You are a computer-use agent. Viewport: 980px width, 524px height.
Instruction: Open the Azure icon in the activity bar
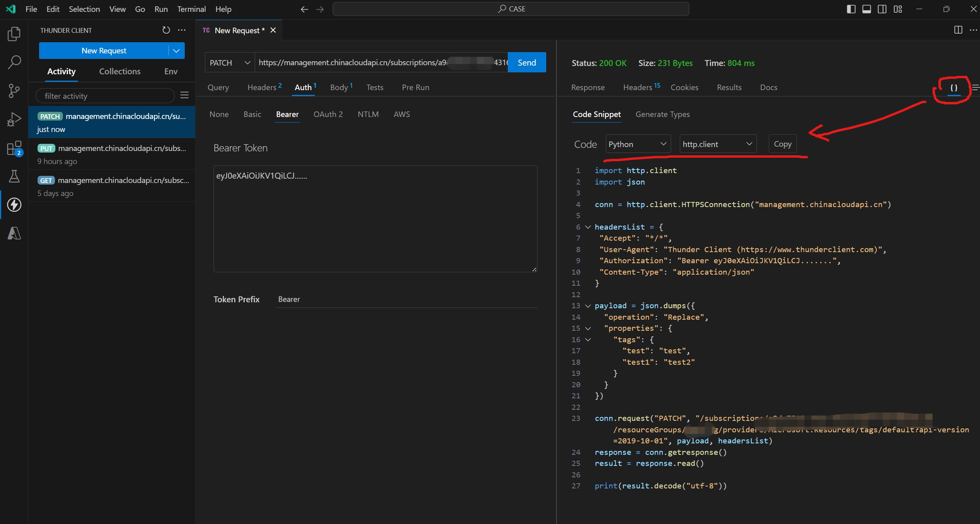click(x=14, y=233)
